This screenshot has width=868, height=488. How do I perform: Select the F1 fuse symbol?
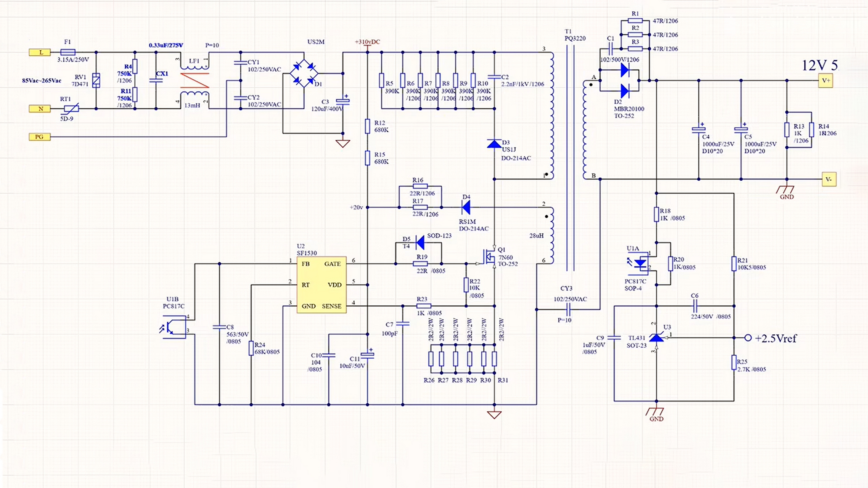(68, 52)
